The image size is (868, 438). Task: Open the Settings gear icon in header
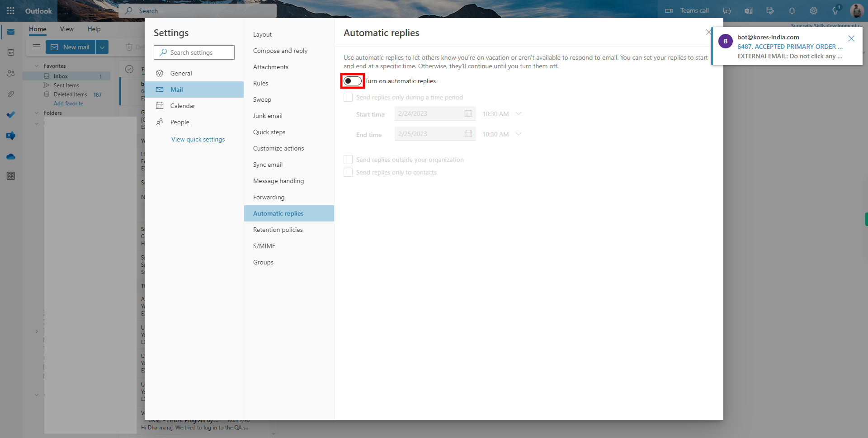pyautogui.click(x=814, y=11)
